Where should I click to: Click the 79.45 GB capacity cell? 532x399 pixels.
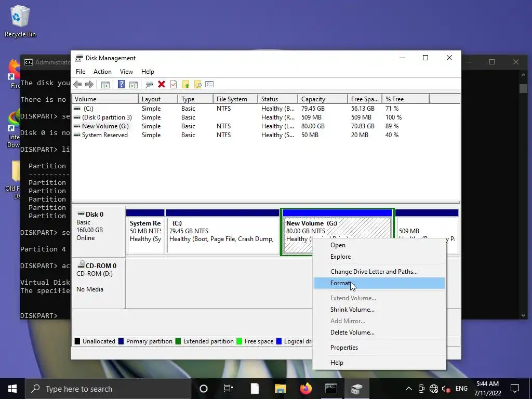pyautogui.click(x=313, y=109)
